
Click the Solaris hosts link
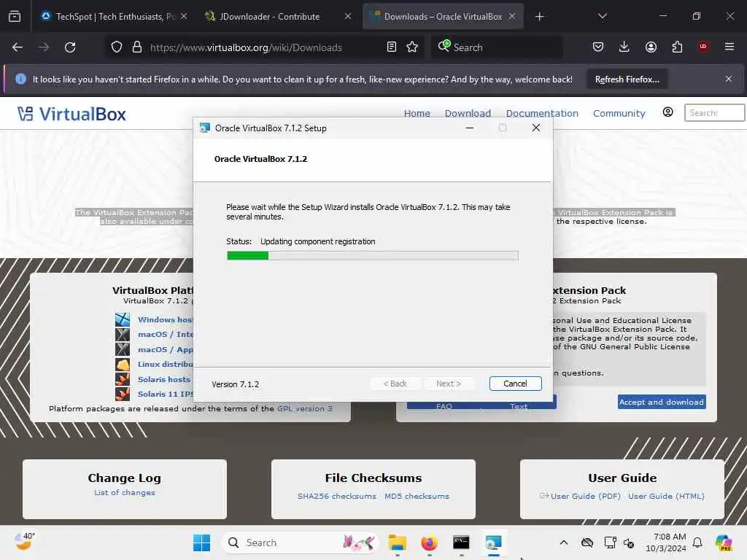(x=164, y=379)
